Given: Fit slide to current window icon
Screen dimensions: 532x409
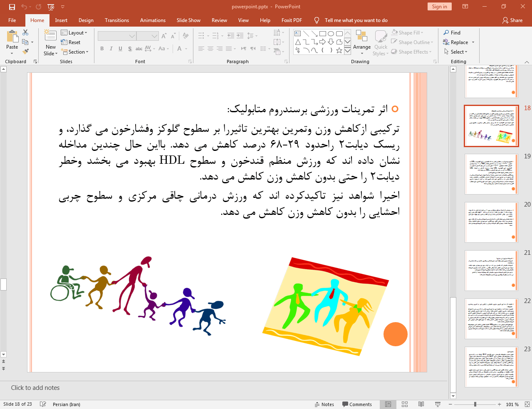Looking at the screenshot, I should tap(527, 404).
